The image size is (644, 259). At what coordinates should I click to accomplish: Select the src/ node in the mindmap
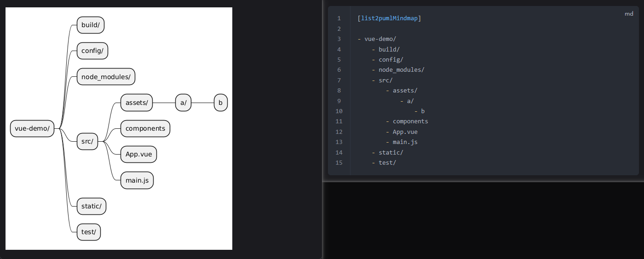[87, 141]
